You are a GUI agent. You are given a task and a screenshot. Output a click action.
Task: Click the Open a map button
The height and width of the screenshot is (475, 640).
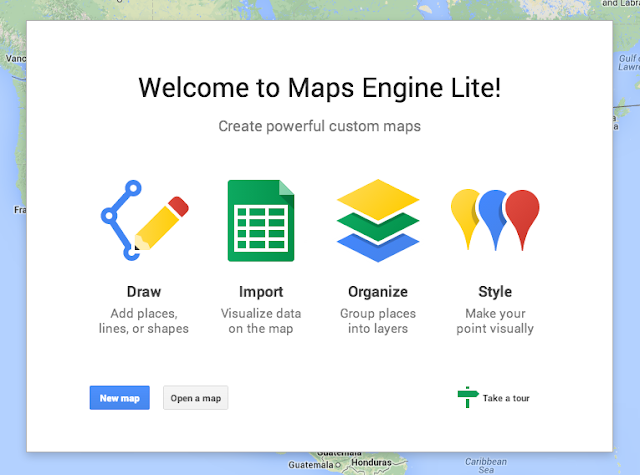(196, 398)
